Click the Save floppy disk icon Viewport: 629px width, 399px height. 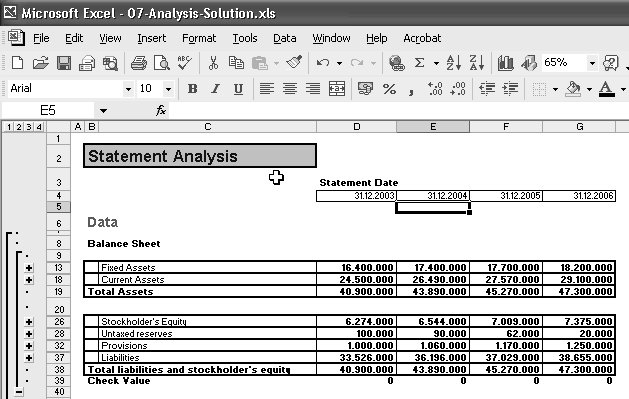click(64, 63)
